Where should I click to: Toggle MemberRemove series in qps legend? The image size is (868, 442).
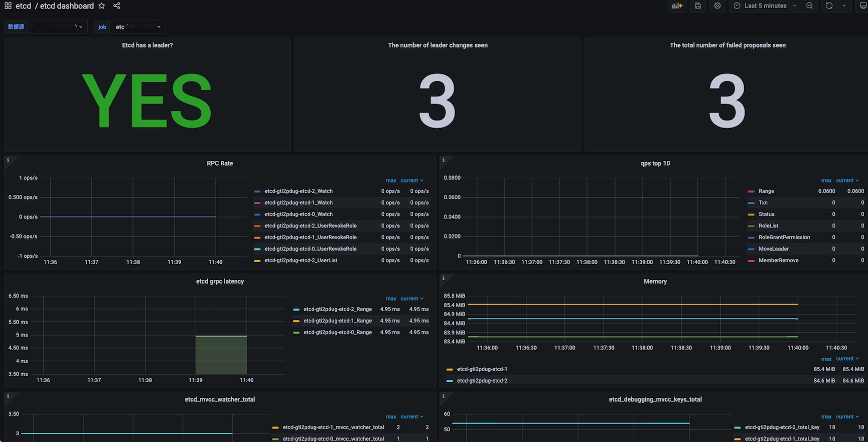(778, 261)
